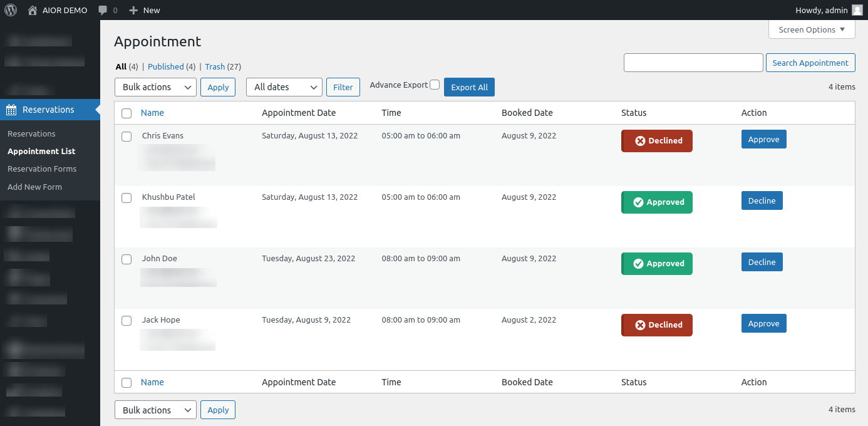868x426 pixels.
Task: Open the comments bubble icon
Action: pos(103,10)
